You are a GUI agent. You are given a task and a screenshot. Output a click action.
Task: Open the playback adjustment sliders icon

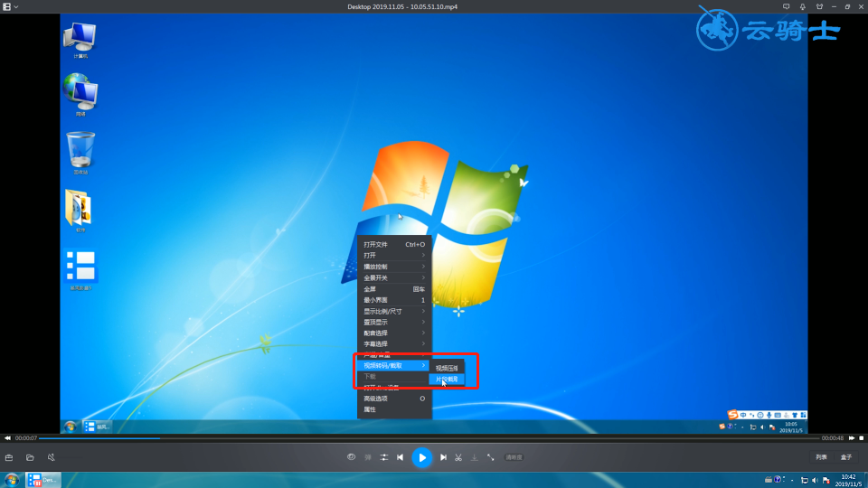[x=383, y=457]
